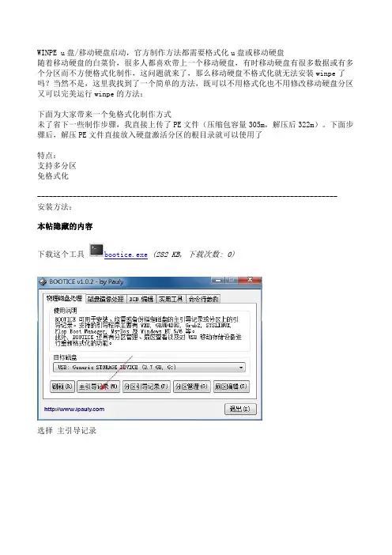The width and height of the screenshot is (392, 555).
Task: Click the USB Generic STORAGE DEVICE combo box
Action: coord(149,368)
